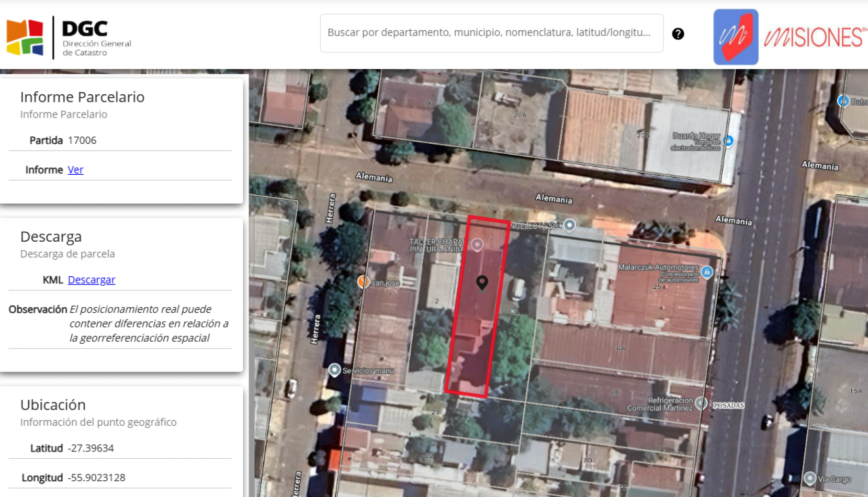Viewport: 868px width, 497px height.
Task: Select the san jose restaurant map icon
Action: (x=364, y=281)
